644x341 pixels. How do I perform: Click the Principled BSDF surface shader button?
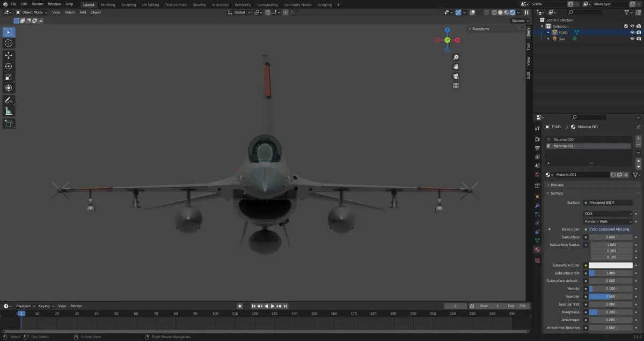(608, 203)
